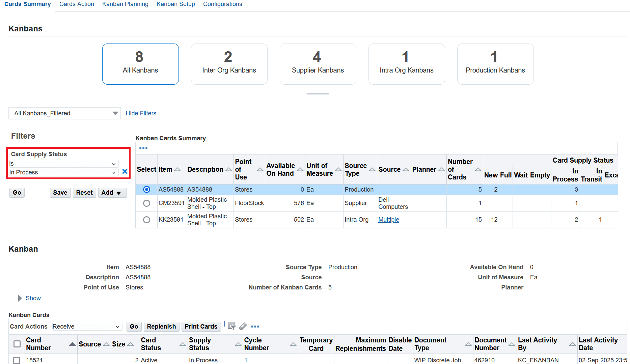Screen dimensions: 630x364
Task: Switch to the Kanban Planning tab
Action: (x=125, y=4)
